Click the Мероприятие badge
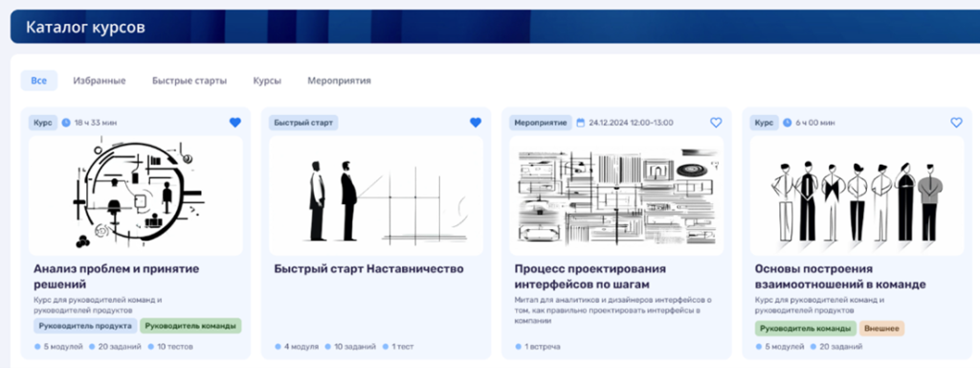 tap(541, 123)
